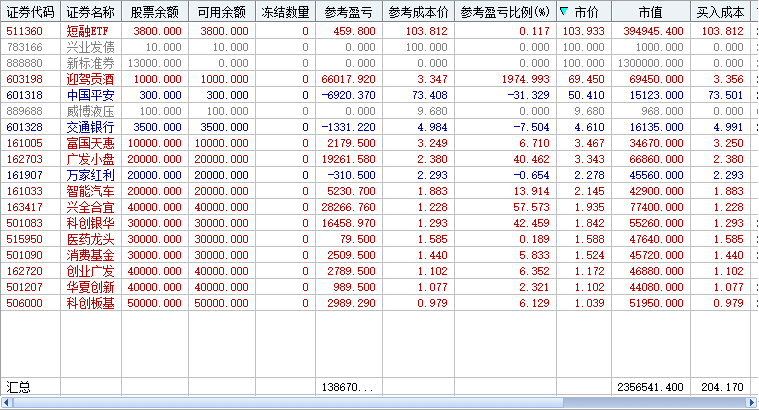Click the 可用余额 column header

[x=222, y=12]
